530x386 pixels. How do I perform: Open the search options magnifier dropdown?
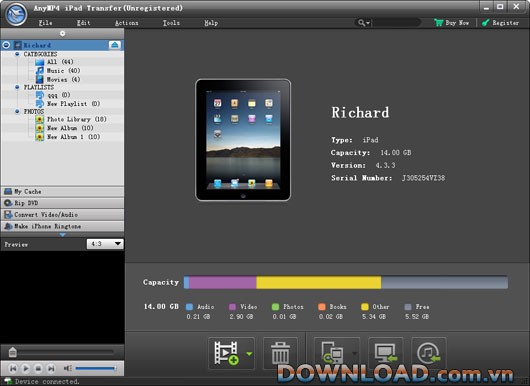point(364,23)
